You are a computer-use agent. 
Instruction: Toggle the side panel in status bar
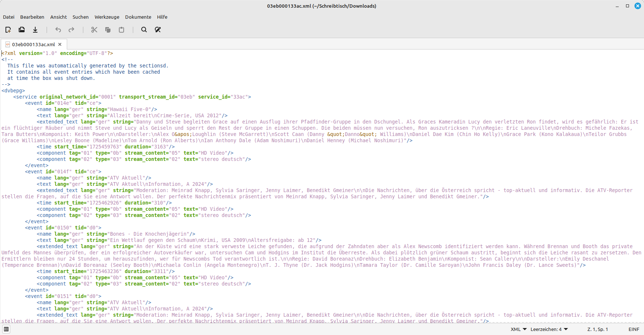point(6,329)
